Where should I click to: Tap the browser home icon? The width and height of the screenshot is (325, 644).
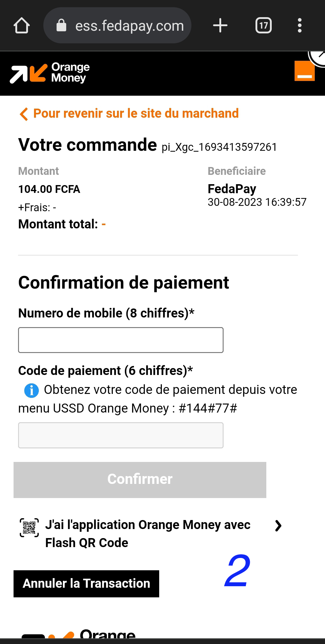(22, 26)
